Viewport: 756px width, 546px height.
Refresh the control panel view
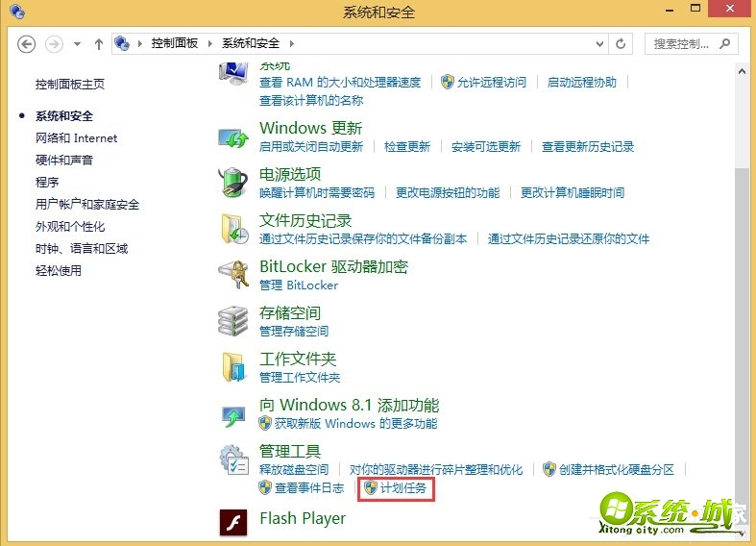[x=621, y=44]
